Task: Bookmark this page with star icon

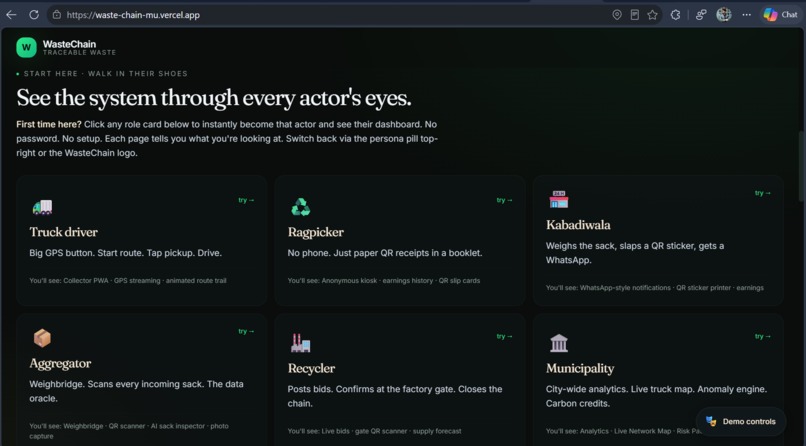Action: (652, 15)
